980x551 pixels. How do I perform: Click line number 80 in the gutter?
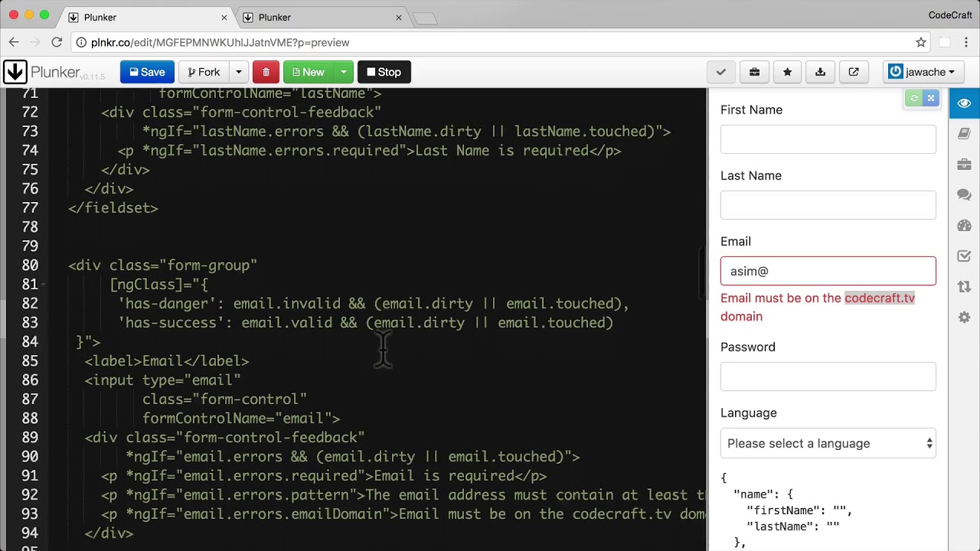click(x=30, y=266)
